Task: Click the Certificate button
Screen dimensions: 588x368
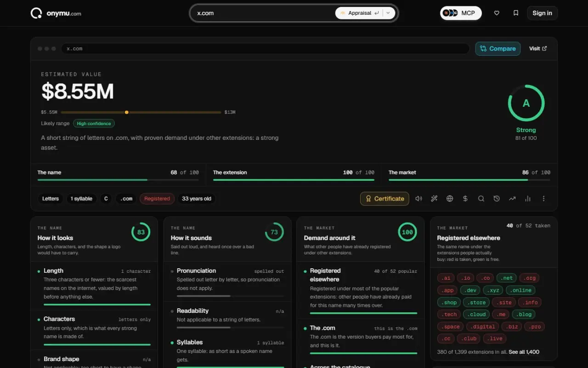Action: pyautogui.click(x=384, y=199)
